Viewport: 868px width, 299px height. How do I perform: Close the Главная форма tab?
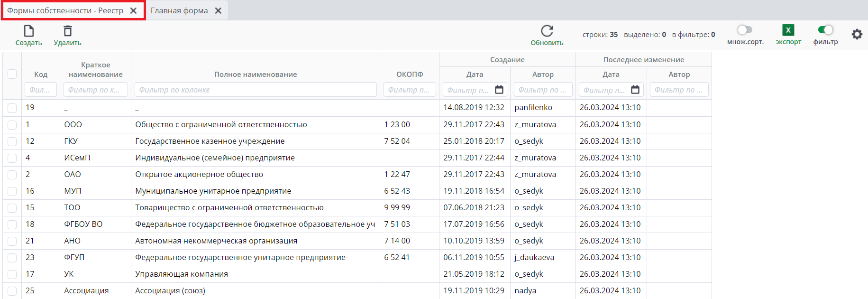(218, 10)
